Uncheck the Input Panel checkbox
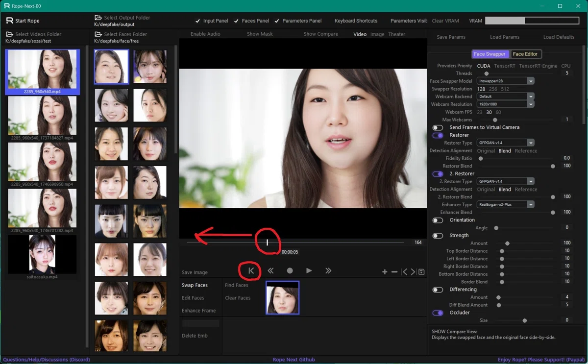Viewport: 588px width, 364px height. pyautogui.click(x=197, y=21)
